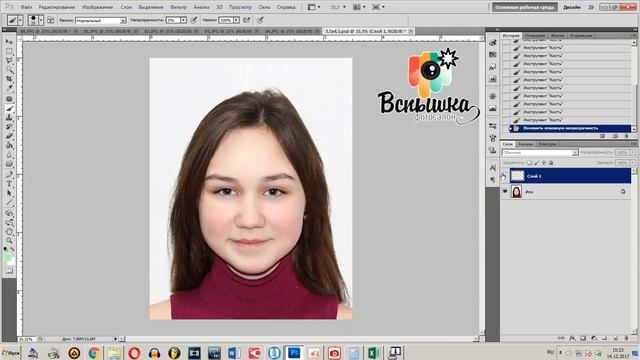
Task: Open the Windows Start button
Action: (x=11, y=353)
